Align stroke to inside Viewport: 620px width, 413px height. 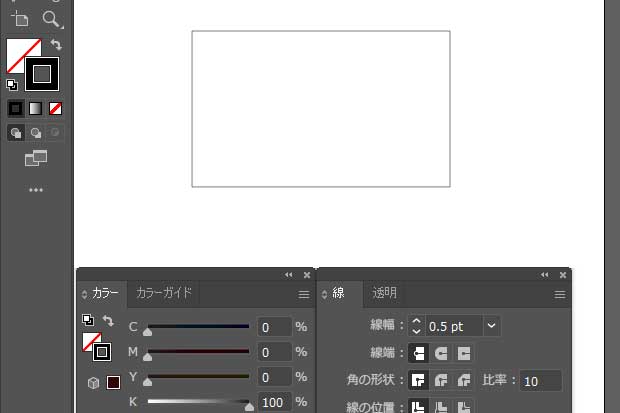point(441,406)
